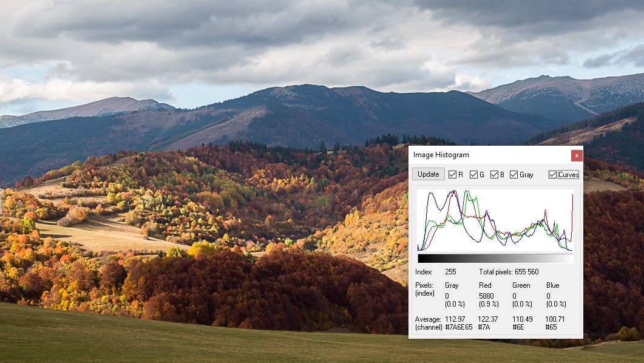Uncheck the Gray histogram checkbox
Image resolution: width=644 pixels, height=363 pixels.
pos(514,175)
